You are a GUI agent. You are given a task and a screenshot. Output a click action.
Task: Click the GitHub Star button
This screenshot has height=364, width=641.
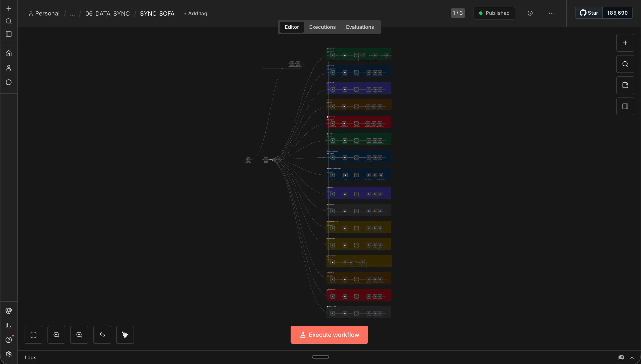point(589,13)
